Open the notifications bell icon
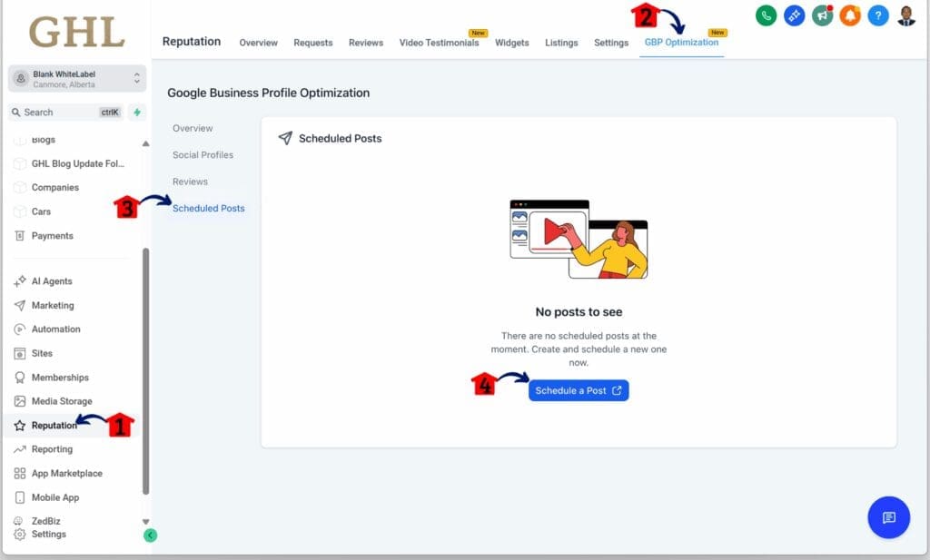The width and height of the screenshot is (930, 560). pyautogui.click(x=850, y=15)
